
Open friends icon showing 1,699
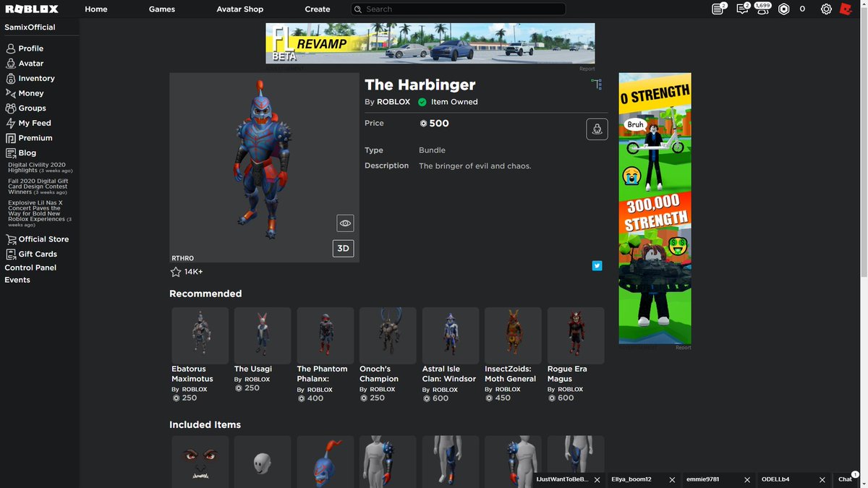coord(762,9)
